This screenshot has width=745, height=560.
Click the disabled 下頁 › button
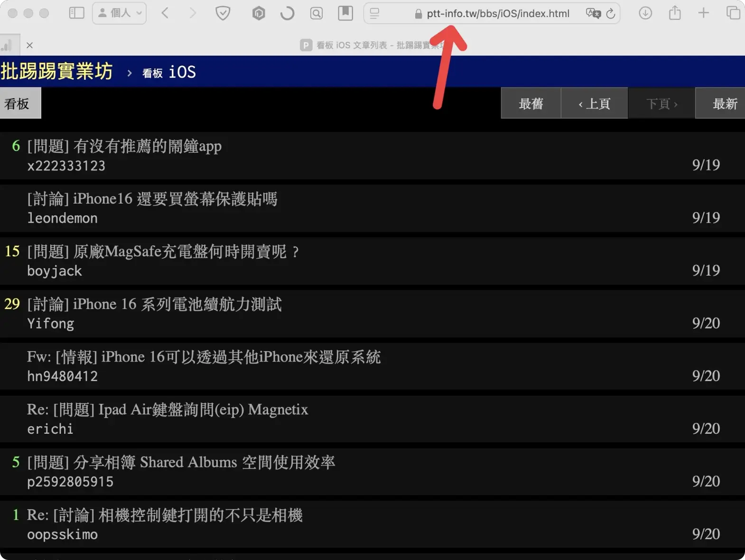(661, 103)
